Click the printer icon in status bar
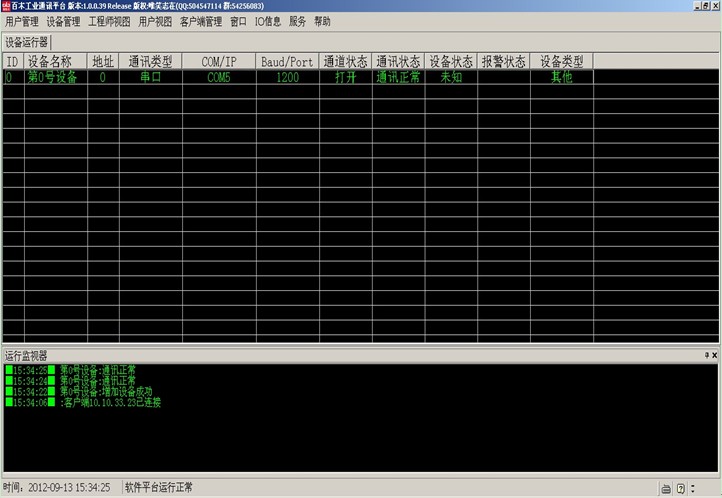Viewport: 722px width, 498px height. 666,489
